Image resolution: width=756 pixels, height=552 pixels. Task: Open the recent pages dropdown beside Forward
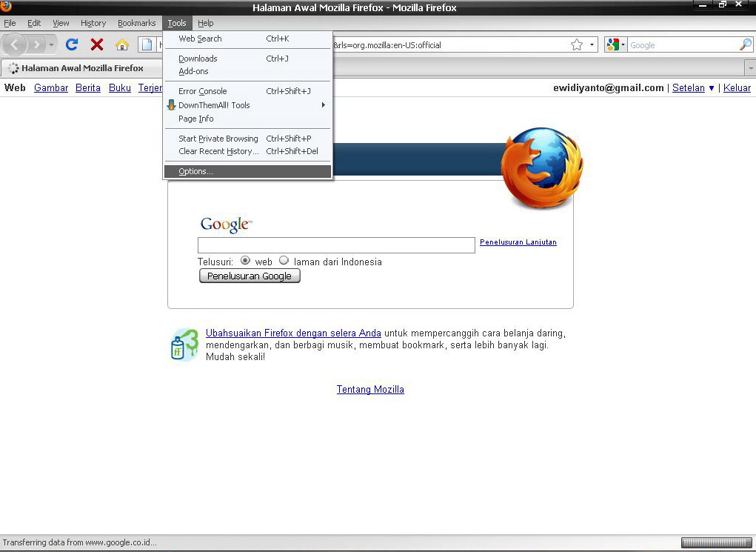51,45
